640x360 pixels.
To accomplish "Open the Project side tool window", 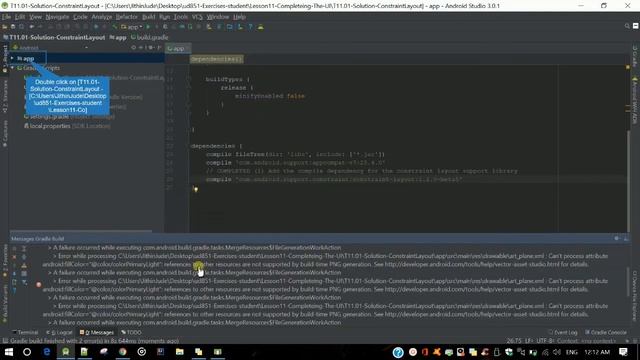I will 5,58.
